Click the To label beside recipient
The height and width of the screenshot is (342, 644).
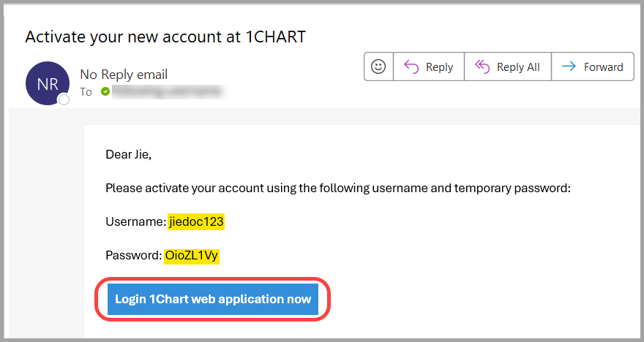[86, 92]
